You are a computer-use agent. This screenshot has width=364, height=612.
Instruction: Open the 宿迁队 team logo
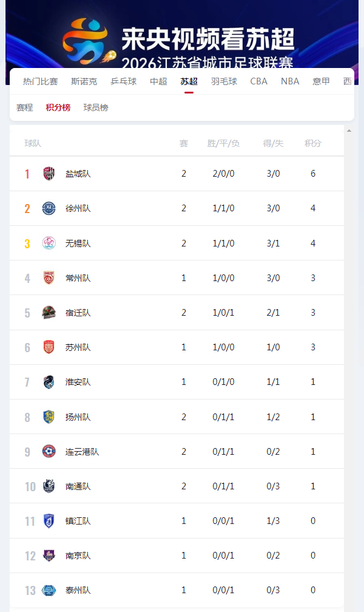click(49, 312)
